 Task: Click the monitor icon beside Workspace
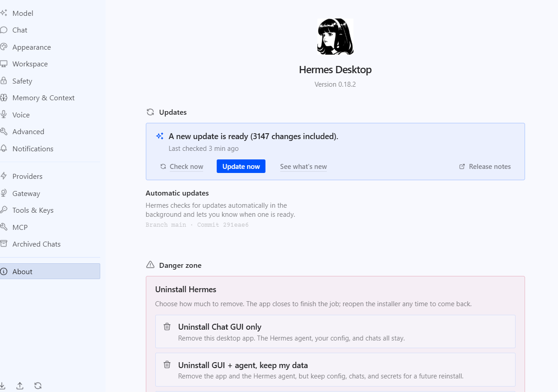(x=4, y=64)
